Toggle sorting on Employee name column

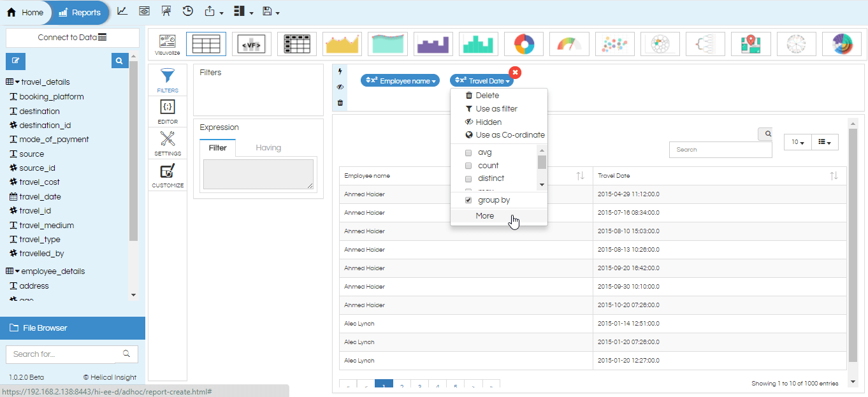580,176
